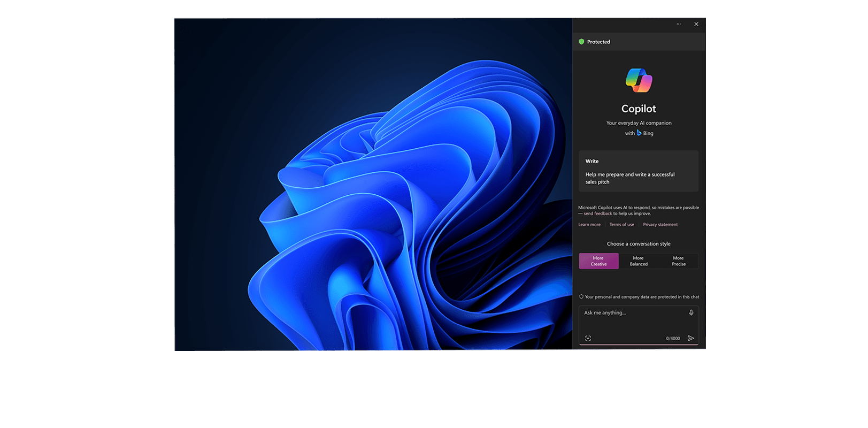Viewport: 868px width, 428px height.
Task: Click the blue Bing logo
Action: 639,133
